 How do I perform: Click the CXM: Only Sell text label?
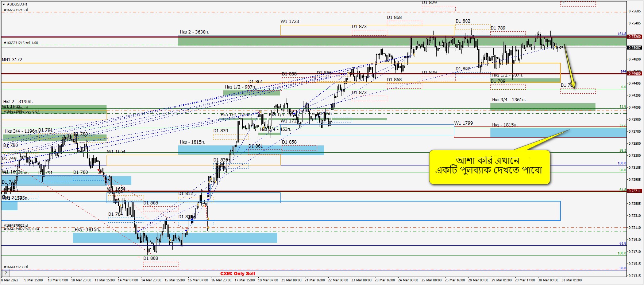[238, 273]
